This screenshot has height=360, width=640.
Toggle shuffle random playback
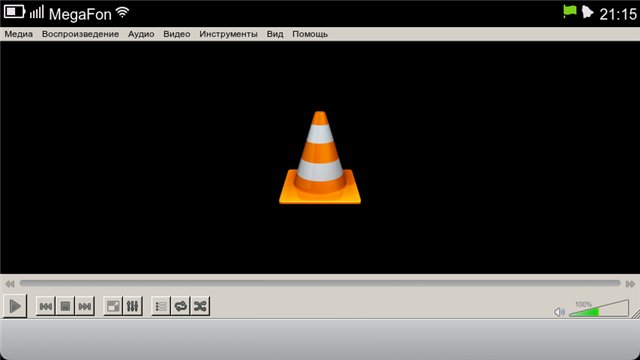[x=200, y=306]
